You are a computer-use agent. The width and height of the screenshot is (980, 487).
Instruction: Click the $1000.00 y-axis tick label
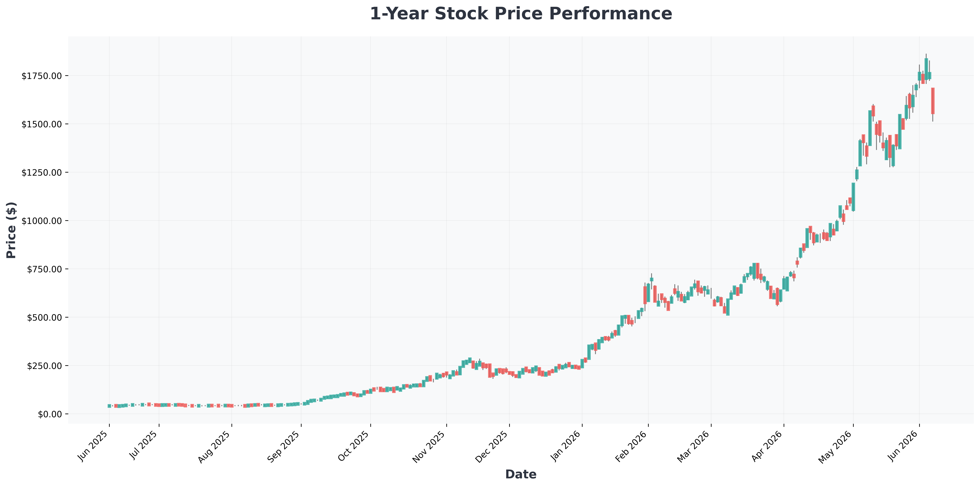pyautogui.click(x=41, y=221)
